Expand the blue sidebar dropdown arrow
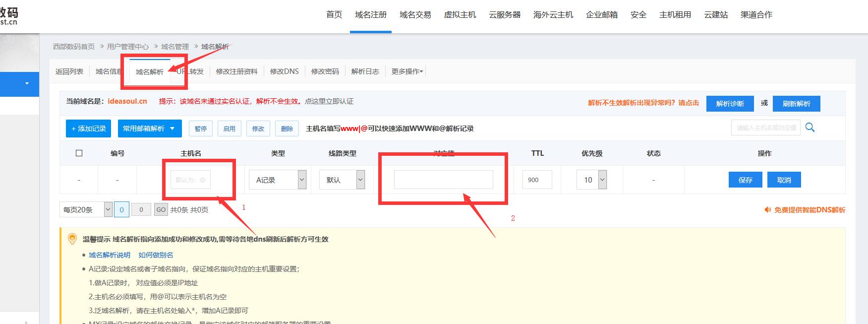This screenshot has height=324, width=868. tap(27, 83)
